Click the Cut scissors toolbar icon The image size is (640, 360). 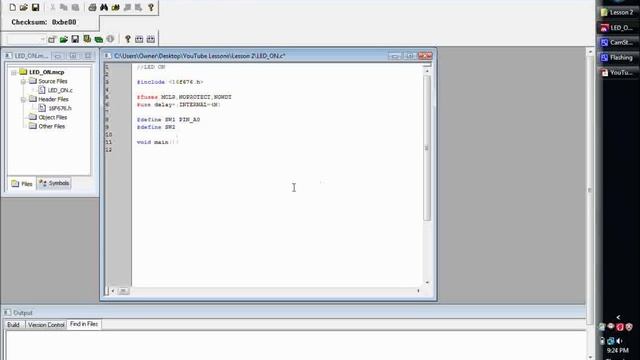pyautogui.click(x=53, y=7)
